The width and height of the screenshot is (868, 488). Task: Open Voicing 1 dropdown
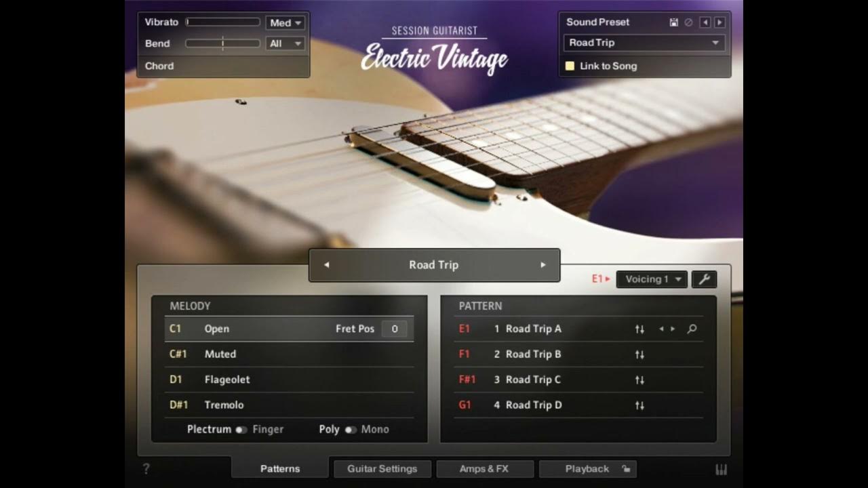(x=652, y=279)
